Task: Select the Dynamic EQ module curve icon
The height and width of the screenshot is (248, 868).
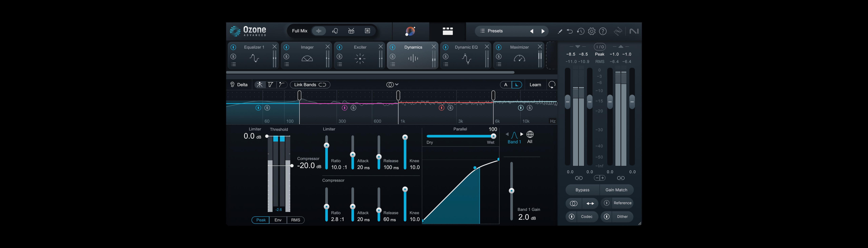Action: click(466, 59)
